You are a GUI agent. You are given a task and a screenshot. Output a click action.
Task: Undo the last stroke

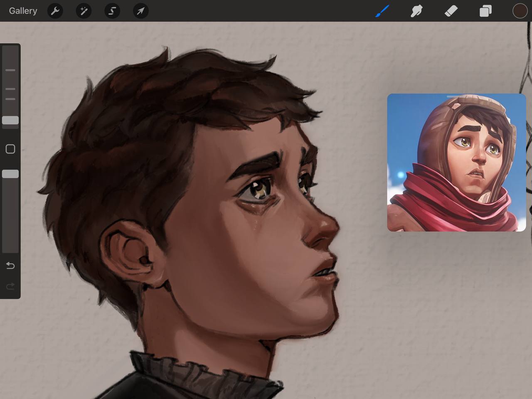click(10, 266)
